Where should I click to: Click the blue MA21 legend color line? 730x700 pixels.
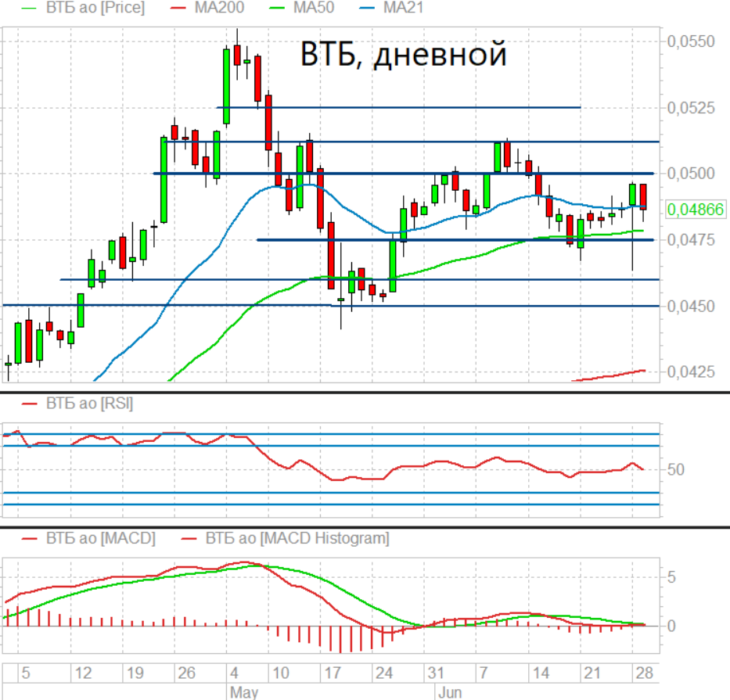pos(367,8)
